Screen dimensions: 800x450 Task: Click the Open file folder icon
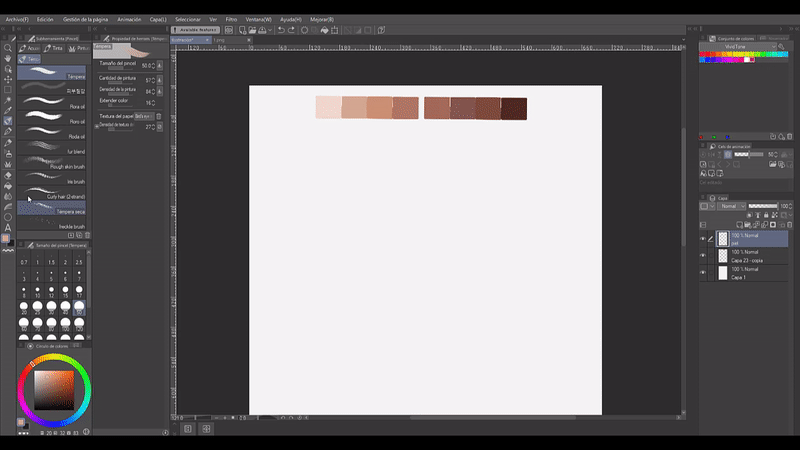tap(252, 30)
